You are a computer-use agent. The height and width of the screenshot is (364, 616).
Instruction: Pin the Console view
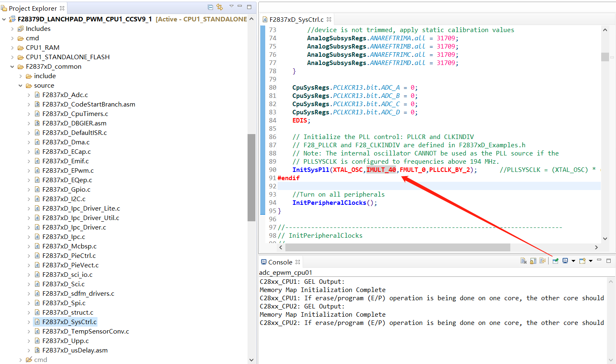pyautogui.click(x=556, y=261)
